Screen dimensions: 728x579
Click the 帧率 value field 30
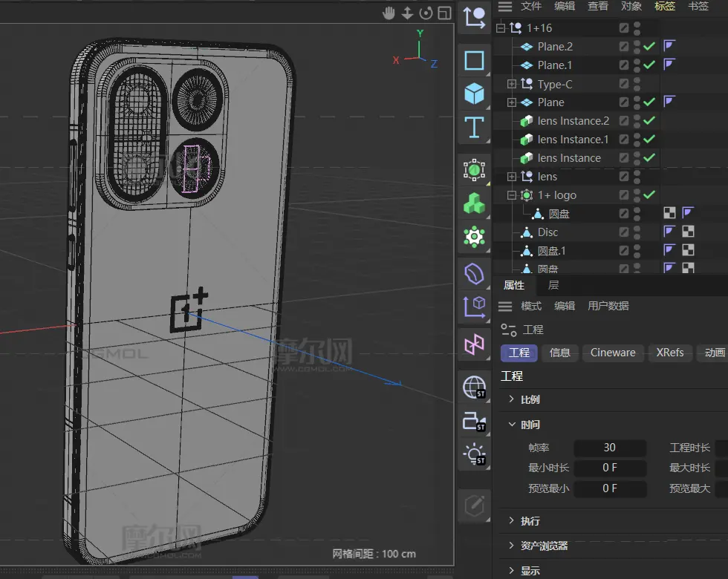pos(610,448)
